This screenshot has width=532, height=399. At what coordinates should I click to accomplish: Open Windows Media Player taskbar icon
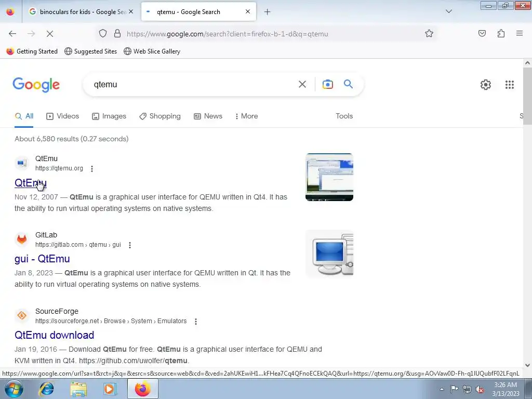coord(110,389)
